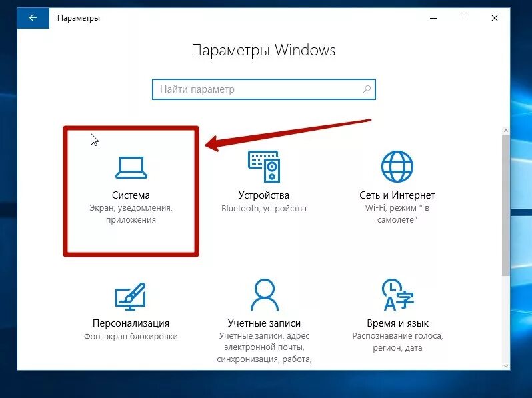The image size is (532, 398).
Task: Close the Параметры window
Action: pyautogui.click(x=495, y=18)
